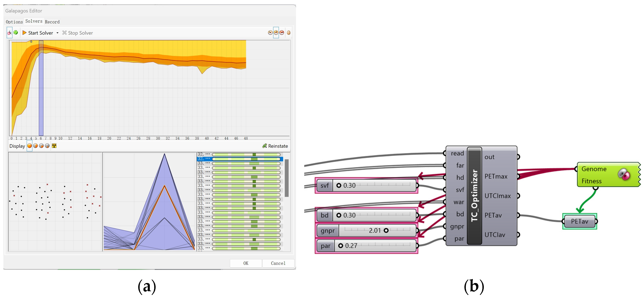This screenshot has width=644, height=298.
Task: Click the genome list vertical scrollbar
Action: (286, 178)
